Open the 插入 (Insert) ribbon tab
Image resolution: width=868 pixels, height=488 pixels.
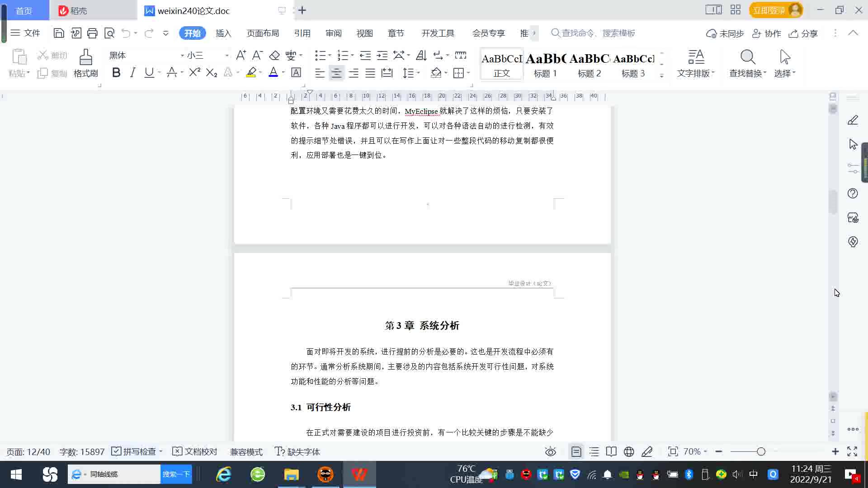pyautogui.click(x=223, y=33)
